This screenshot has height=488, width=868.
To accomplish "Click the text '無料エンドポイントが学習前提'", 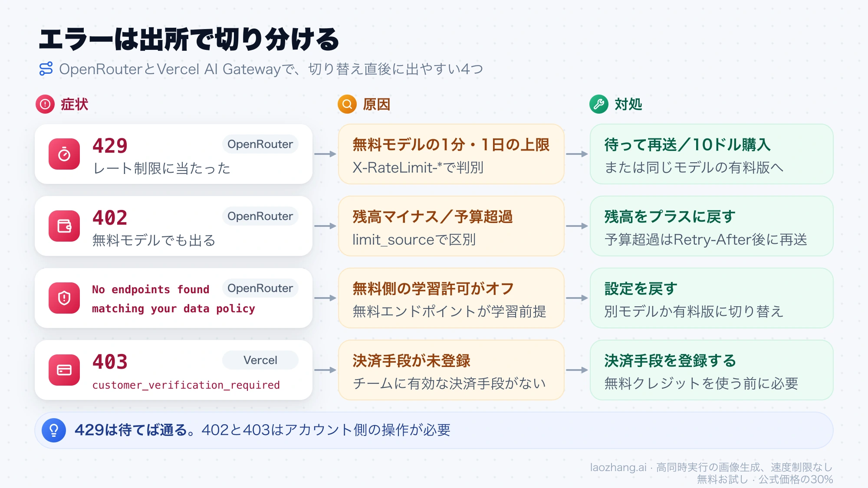I will (449, 311).
